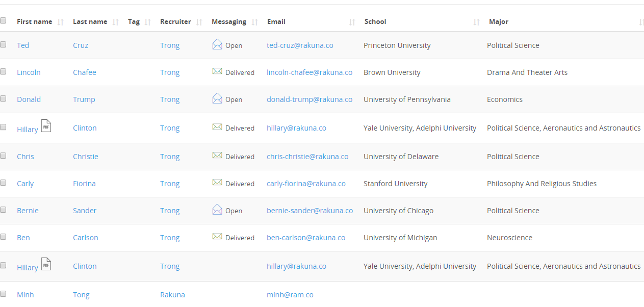The height and width of the screenshot is (307, 644).
Task: Check the checkbox for Ted Cruz row
Action: pos(3,44)
